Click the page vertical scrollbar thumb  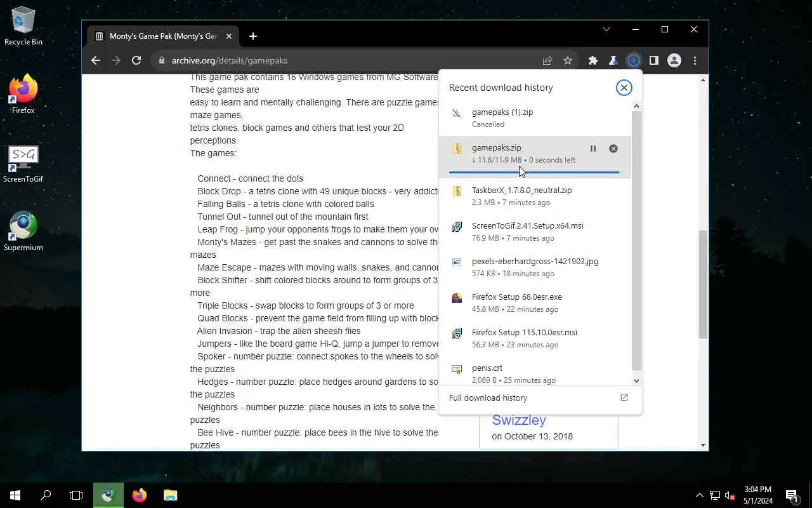(x=703, y=284)
